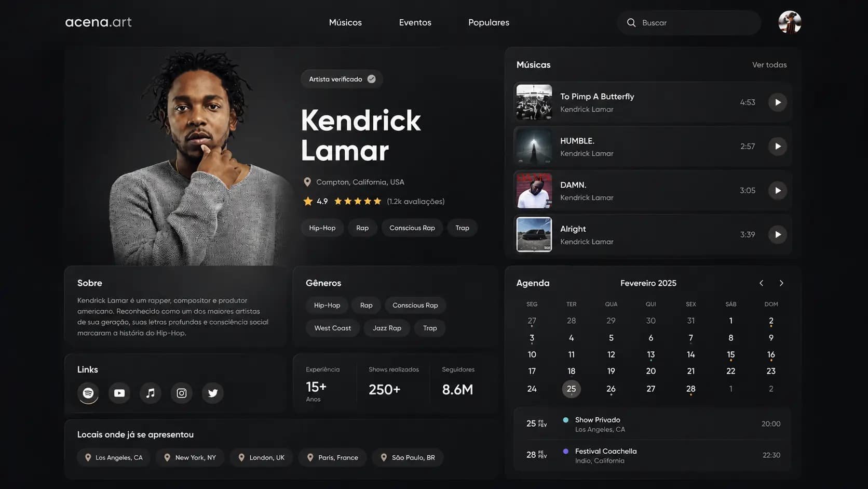Select the Jazz Rap genre tag
Image resolution: width=868 pixels, height=489 pixels.
point(387,328)
